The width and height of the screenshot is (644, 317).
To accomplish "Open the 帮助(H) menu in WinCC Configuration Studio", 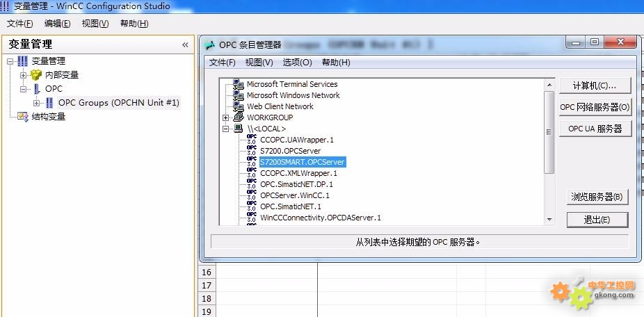I will click(x=134, y=24).
